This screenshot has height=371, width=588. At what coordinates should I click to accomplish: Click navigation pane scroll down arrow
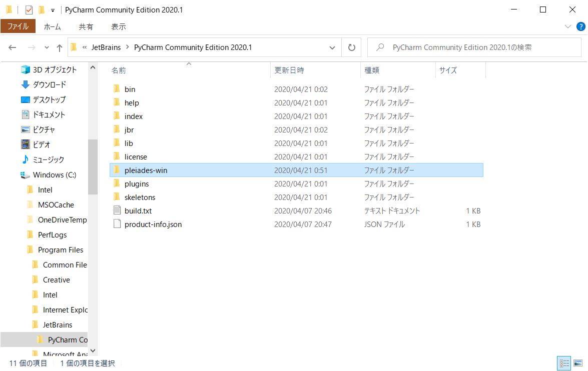(93, 351)
